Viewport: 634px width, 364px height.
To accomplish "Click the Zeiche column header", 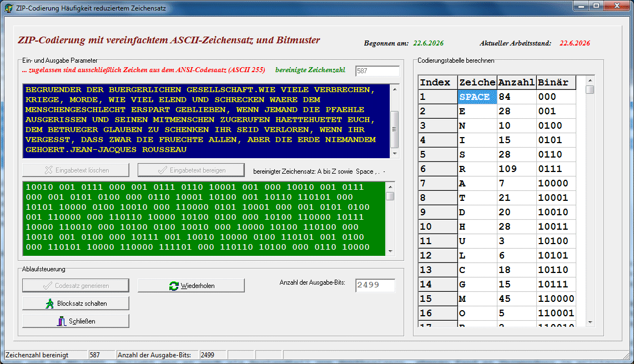I will coord(477,83).
